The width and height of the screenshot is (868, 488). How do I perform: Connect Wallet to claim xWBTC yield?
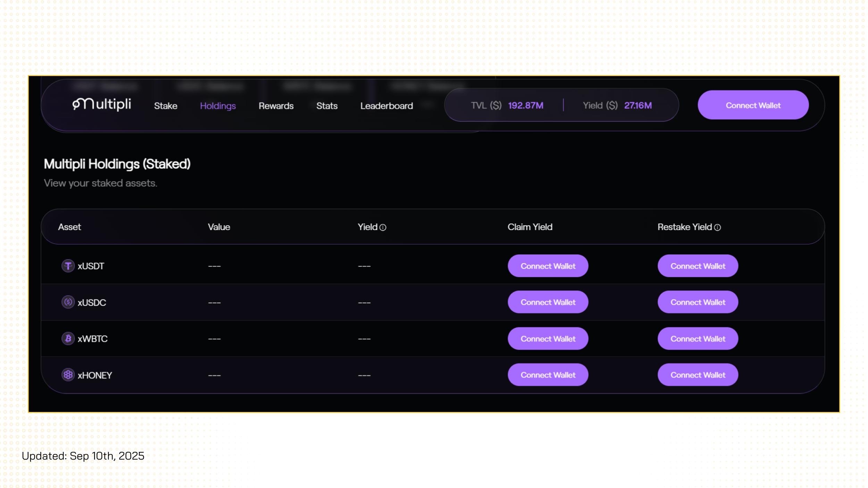548,339
